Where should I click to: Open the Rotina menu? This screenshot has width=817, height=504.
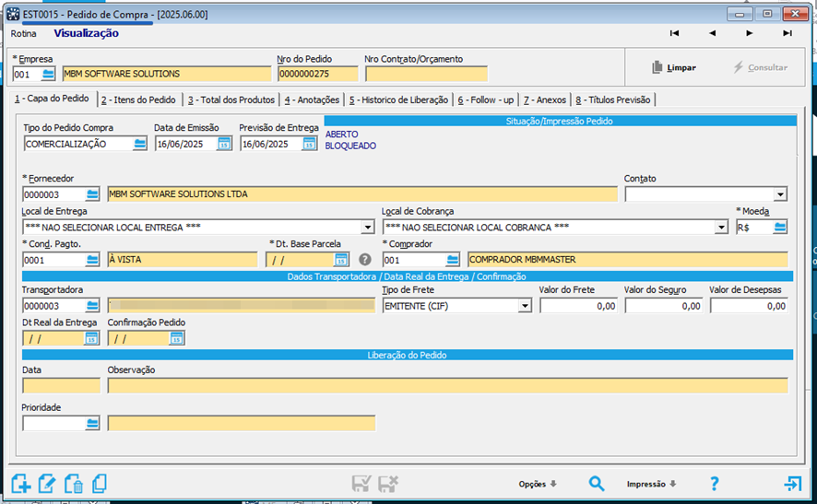click(x=24, y=33)
